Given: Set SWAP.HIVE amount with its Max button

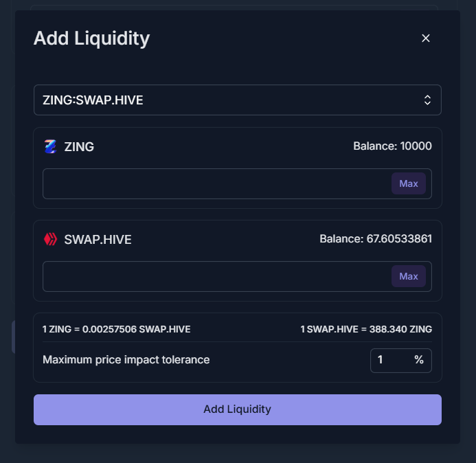Looking at the screenshot, I should coord(408,276).
